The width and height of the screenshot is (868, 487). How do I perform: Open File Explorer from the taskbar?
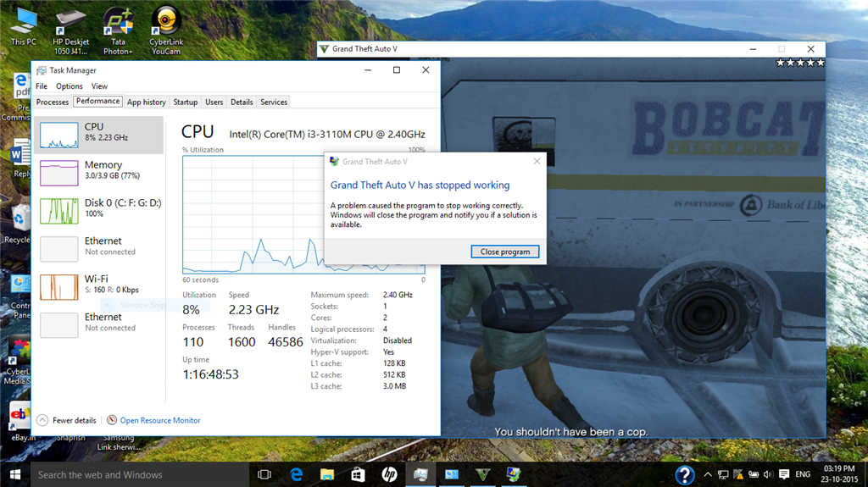pos(327,475)
